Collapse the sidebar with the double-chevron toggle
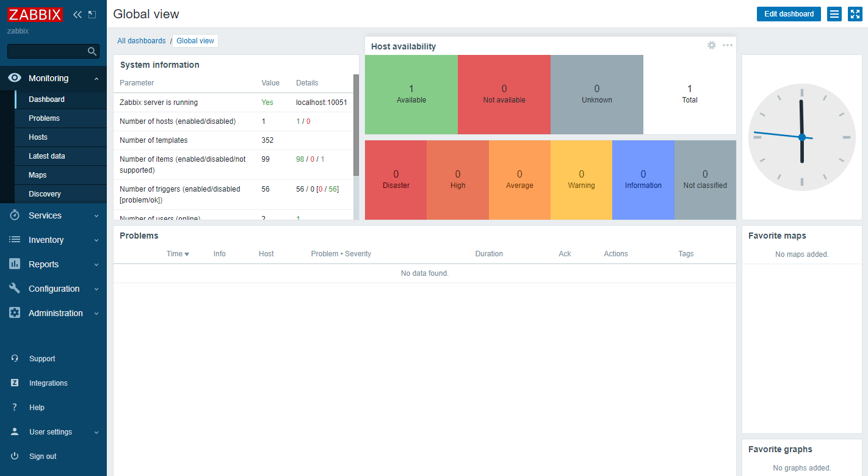The height and width of the screenshot is (476, 868). (77, 13)
